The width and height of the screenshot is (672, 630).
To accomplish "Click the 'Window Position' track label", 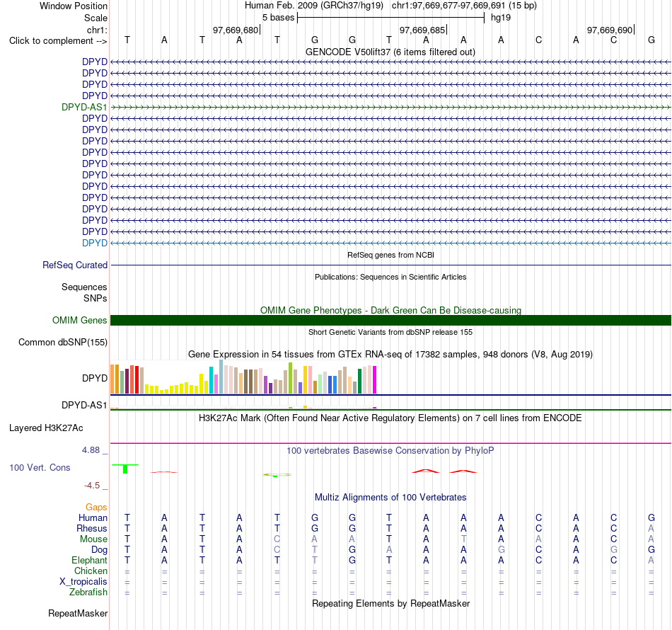I will (74, 6).
